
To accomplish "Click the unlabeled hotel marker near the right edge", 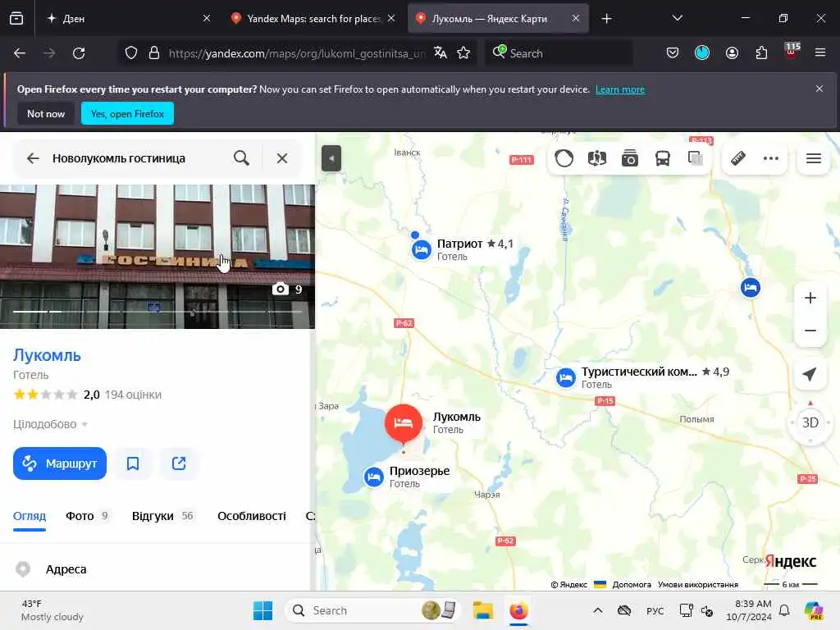I will (x=751, y=288).
